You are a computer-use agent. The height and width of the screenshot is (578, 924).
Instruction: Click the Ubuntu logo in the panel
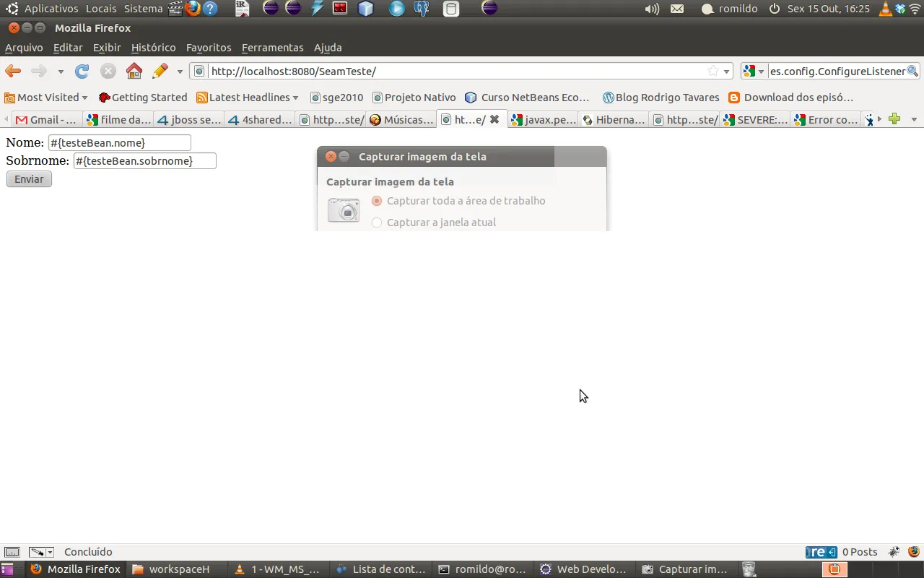coord(12,9)
